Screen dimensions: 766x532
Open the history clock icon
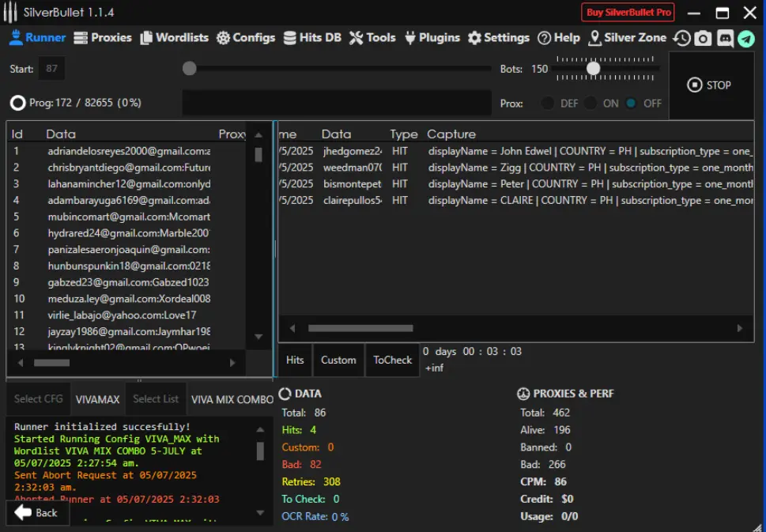coord(681,38)
